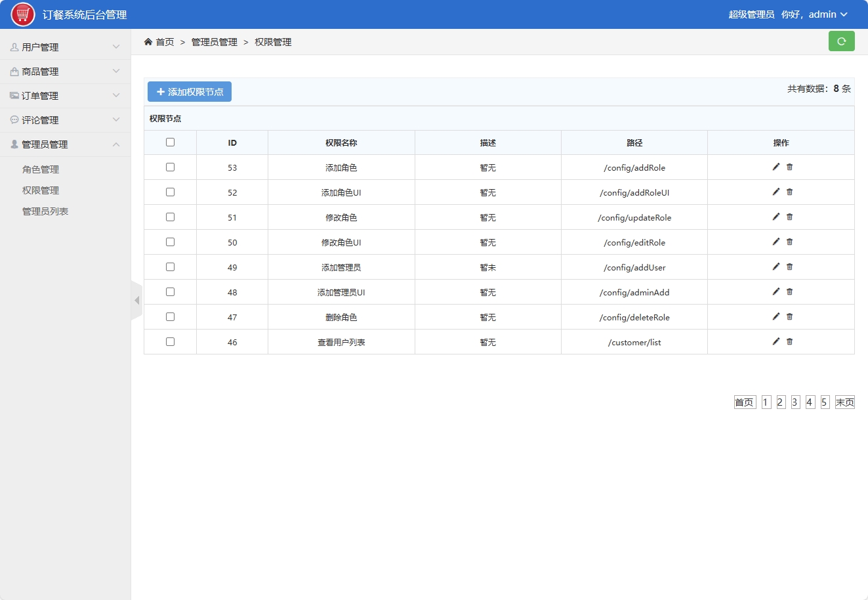Delete the 查看用户列表 permission entry
The width and height of the screenshot is (868, 600).
point(789,341)
